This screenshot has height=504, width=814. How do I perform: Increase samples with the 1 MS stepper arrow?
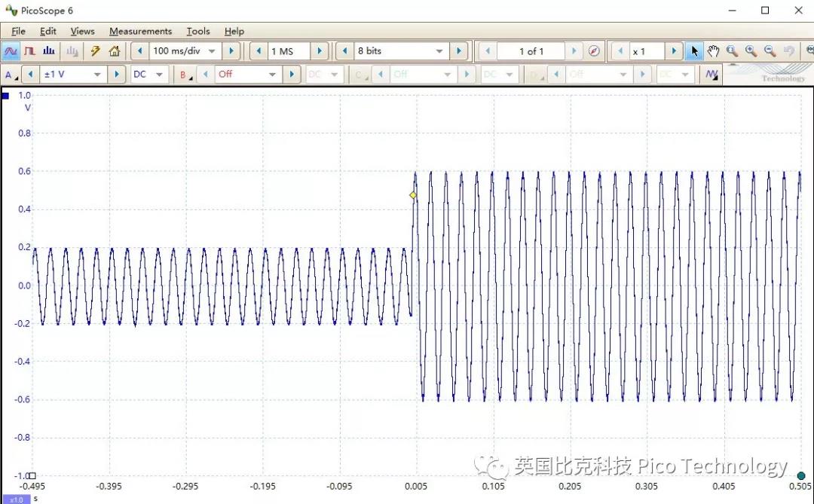320,50
